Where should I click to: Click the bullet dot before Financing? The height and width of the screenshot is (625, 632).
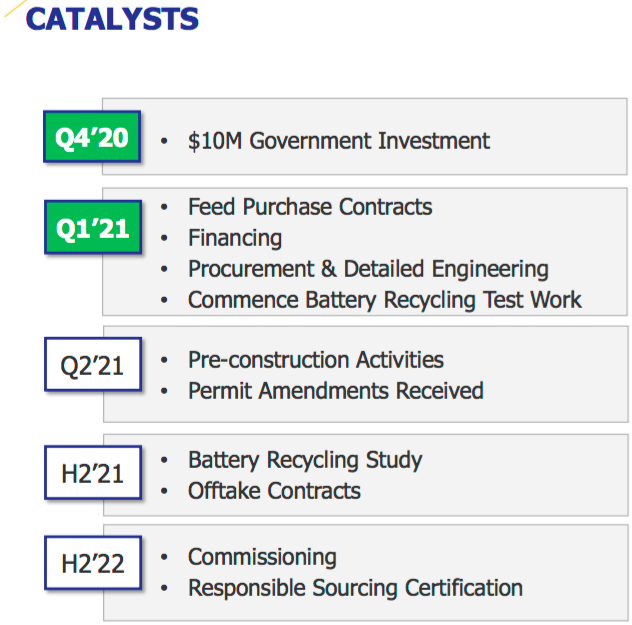[x=164, y=238]
